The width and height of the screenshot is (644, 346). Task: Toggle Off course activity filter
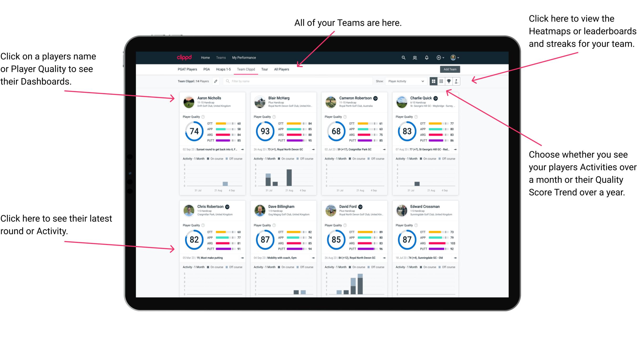click(236, 158)
